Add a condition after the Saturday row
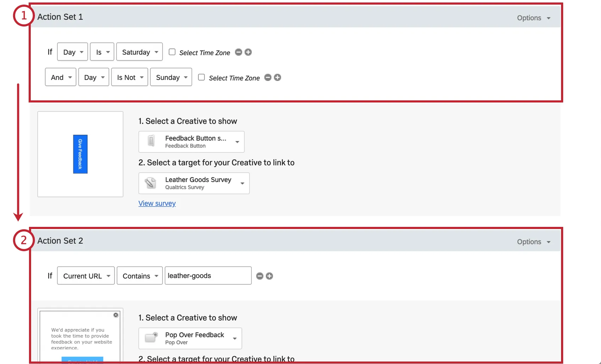The height and width of the screenshot is (364, 601). tap(248, 52)
